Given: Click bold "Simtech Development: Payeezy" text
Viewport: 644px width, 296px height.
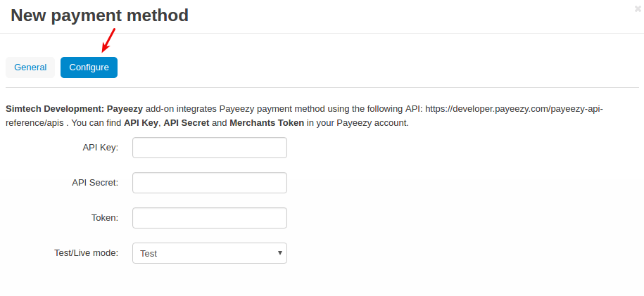Looking at the screenshot, I should [x=75, y=109].
